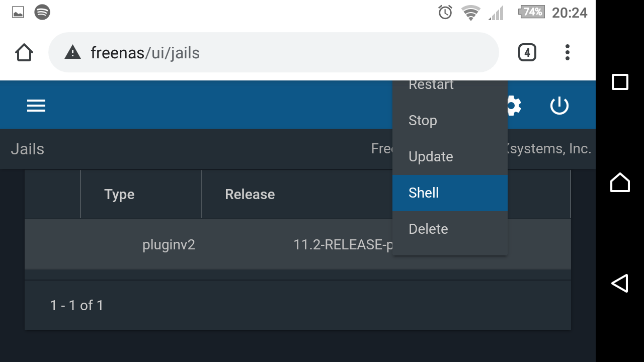Image resolution: width=644 pixels, height=362 pixels.
Task: Click the Jails breadcrumb title
Action: coord(28,149)
